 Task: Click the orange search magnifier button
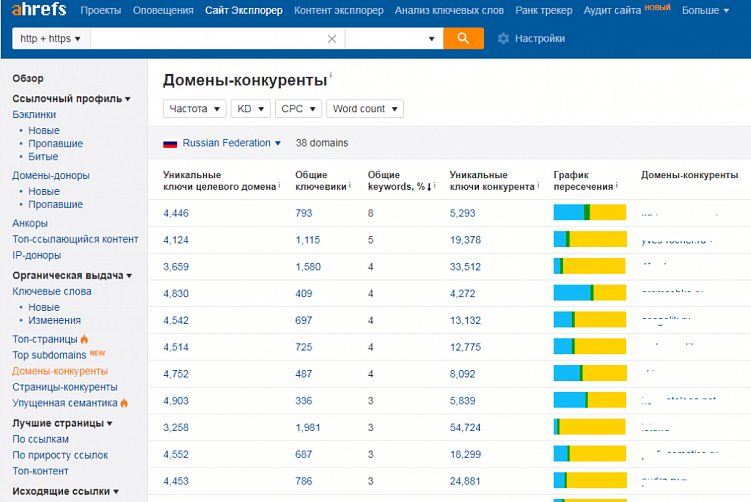tap(463, 38)
